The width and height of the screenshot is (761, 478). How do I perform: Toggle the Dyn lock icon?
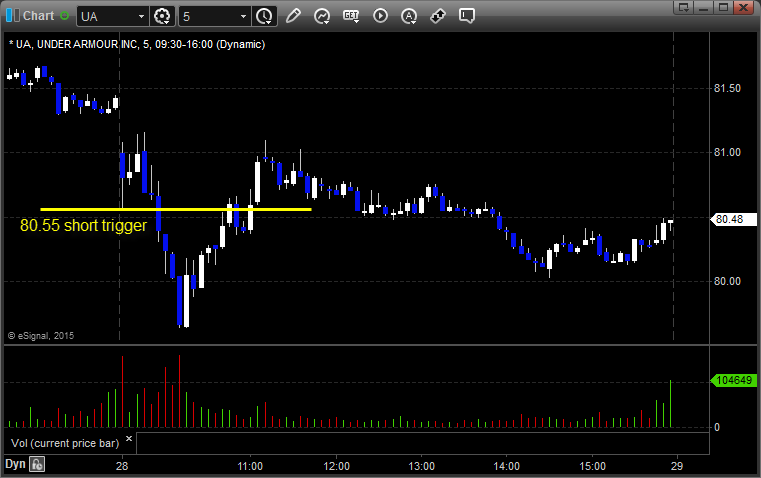[37, 464]
